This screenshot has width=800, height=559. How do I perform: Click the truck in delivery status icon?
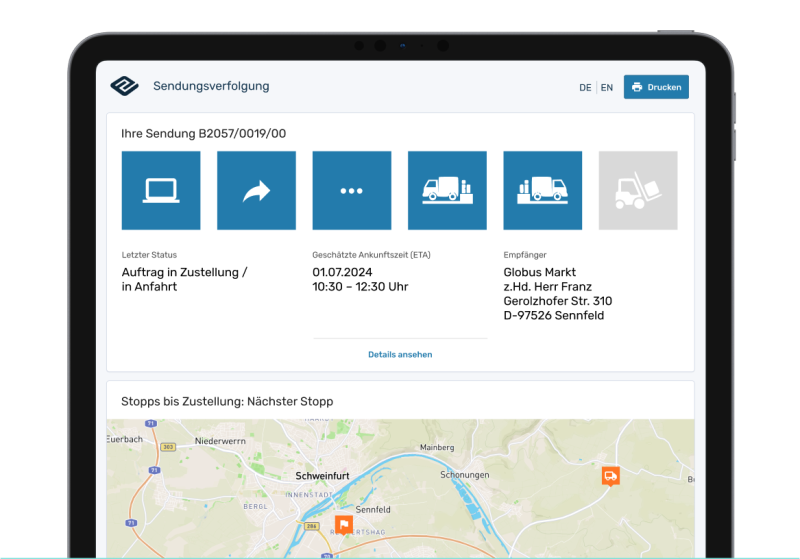[x=542, y=191]
